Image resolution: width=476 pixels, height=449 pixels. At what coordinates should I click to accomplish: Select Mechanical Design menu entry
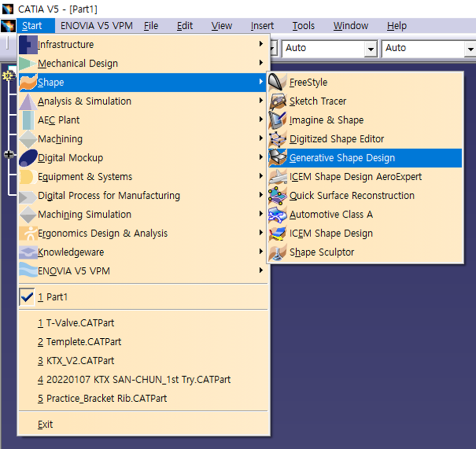coord(143,63)
